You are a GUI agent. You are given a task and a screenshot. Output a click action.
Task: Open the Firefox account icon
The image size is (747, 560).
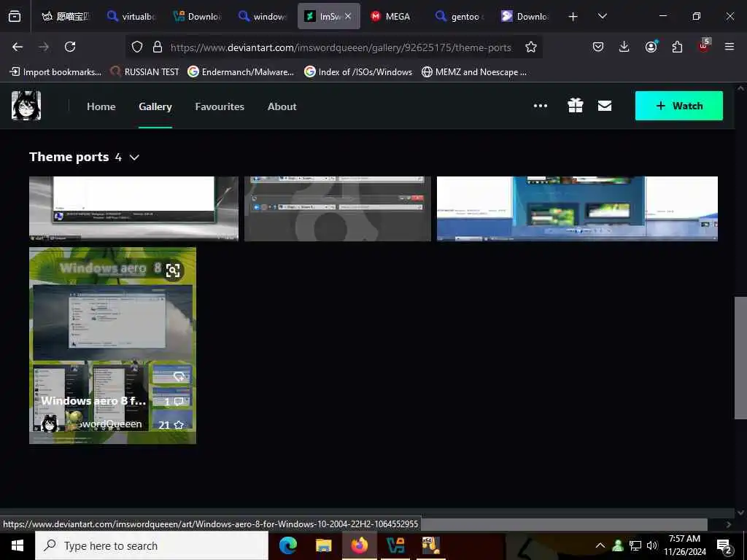(x=651, y=47)
